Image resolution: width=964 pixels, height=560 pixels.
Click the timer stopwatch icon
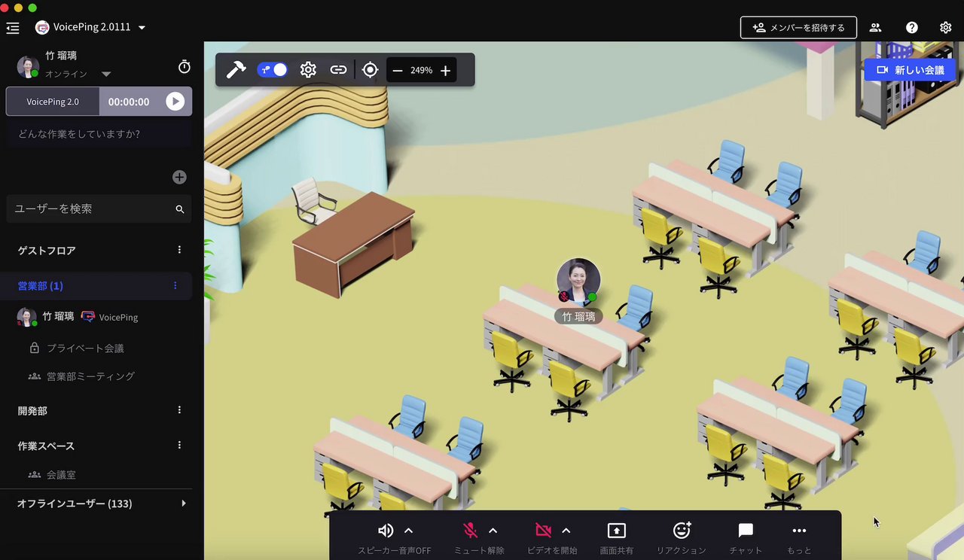point(185,67)
